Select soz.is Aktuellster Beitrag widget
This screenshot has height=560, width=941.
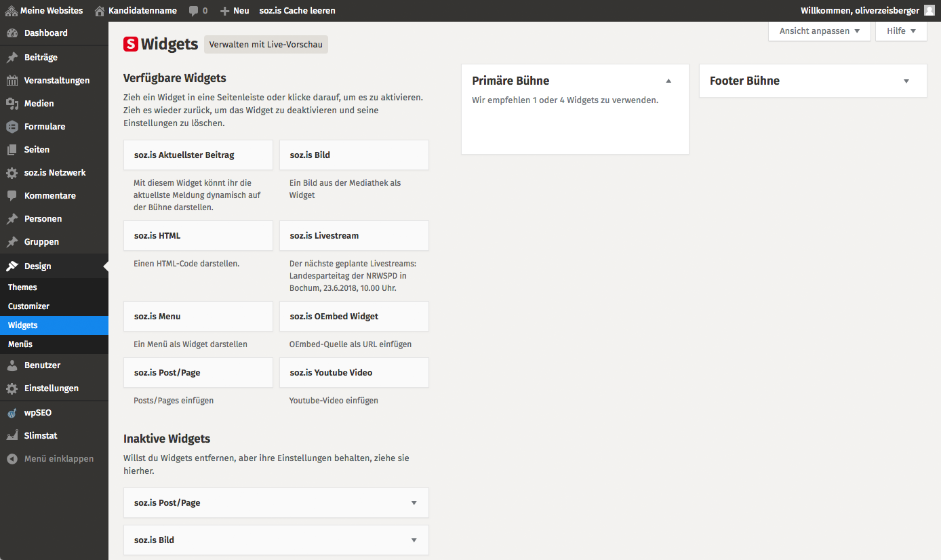(199, 155)
